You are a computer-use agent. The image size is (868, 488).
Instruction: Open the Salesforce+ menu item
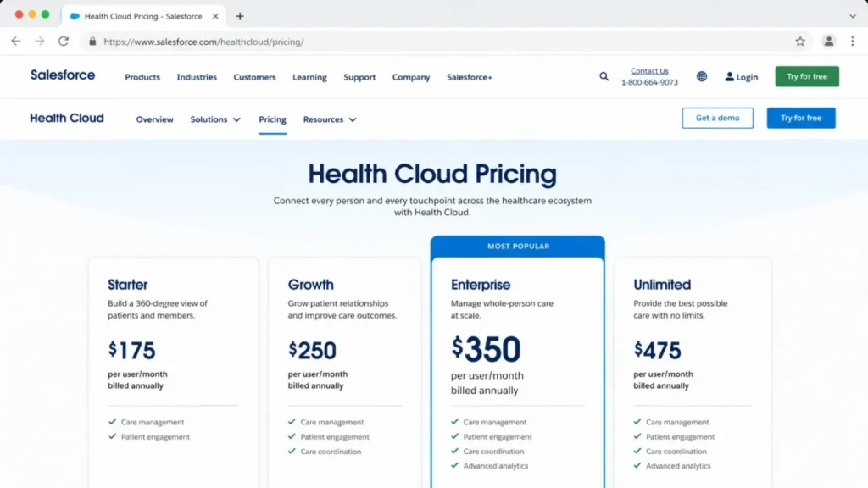(x=470, y=77)
